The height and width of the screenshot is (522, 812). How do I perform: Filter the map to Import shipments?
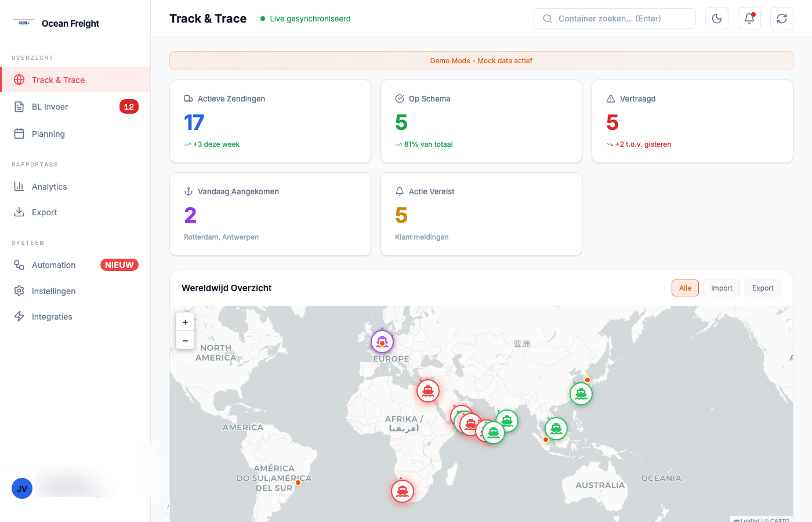(x=722, y=288)
